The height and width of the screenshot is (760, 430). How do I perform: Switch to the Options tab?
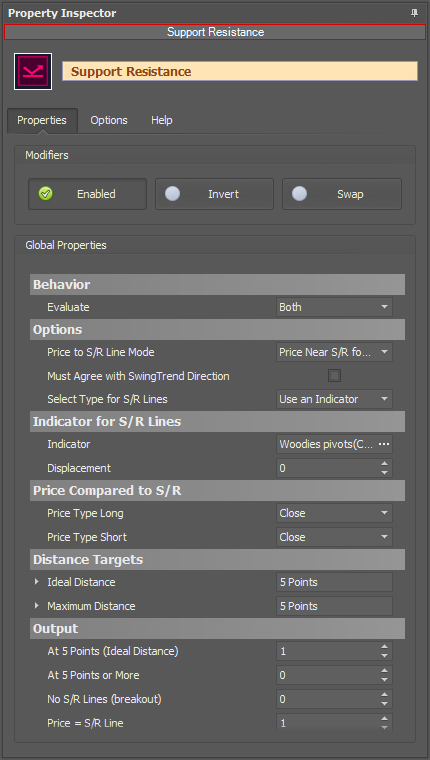[x=109, y=120]
